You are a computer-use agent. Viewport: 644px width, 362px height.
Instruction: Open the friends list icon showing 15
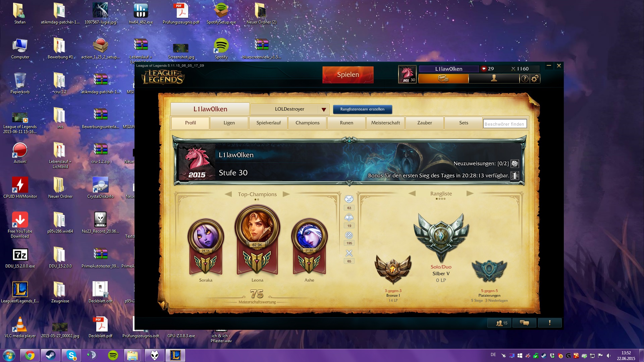501,323
